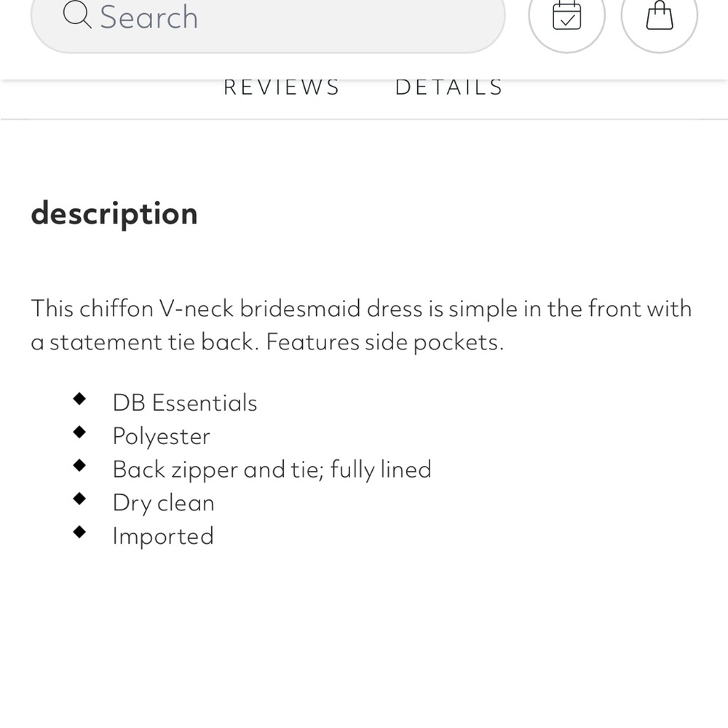
Task: Select the Dry clean list item
Action: click(x=163, y=503)
